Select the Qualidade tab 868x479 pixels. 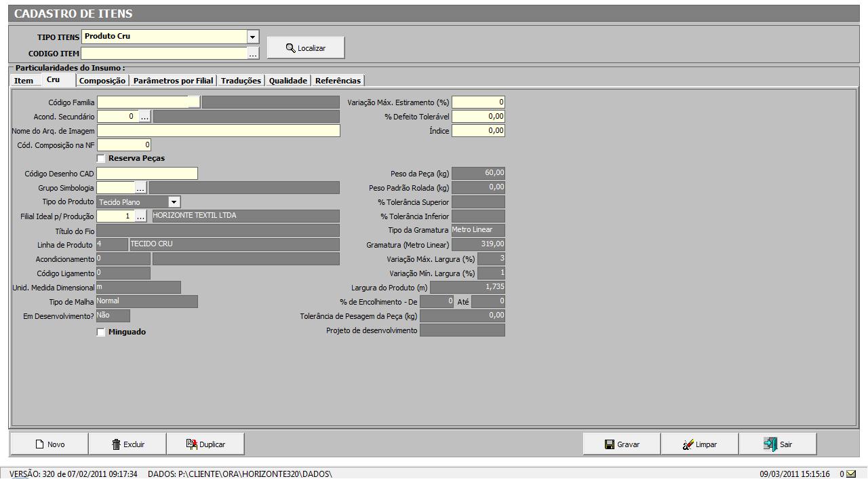click(x=288, y=81)
